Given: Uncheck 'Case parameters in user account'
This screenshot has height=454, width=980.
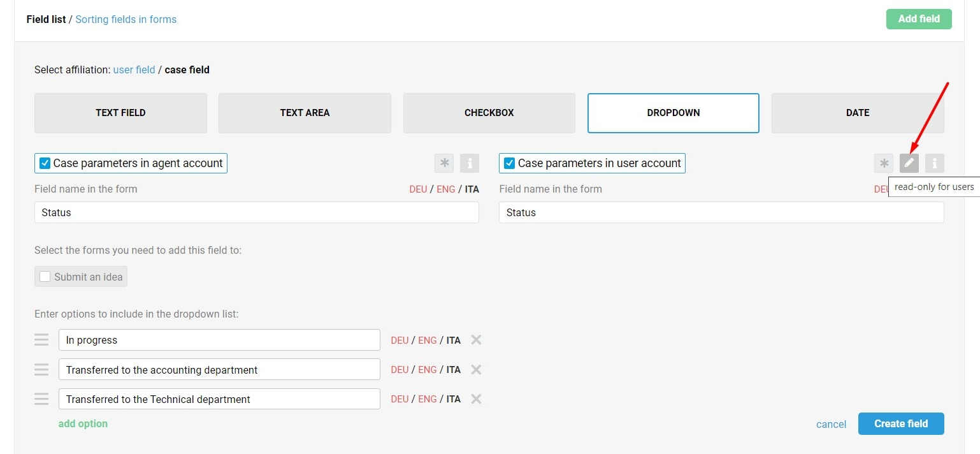Looking at the screenshot, I should 510,163.
